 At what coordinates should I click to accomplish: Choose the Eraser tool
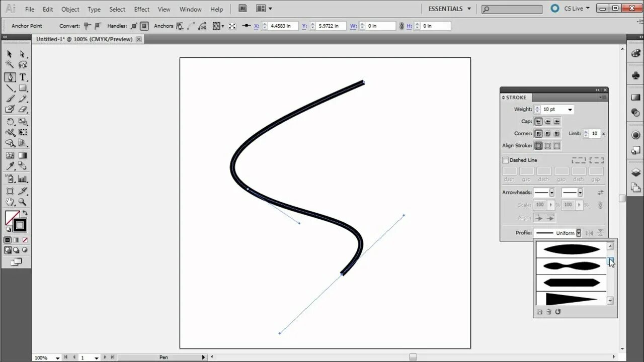coord(23,109)
